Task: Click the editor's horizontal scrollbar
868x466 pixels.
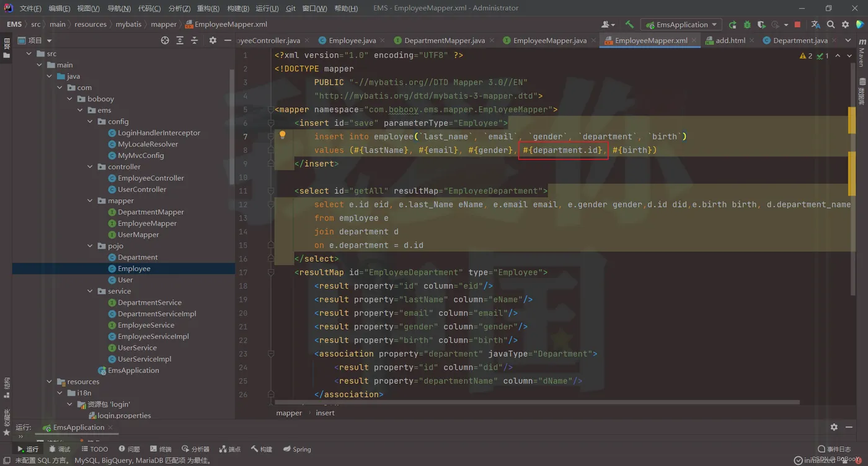Action: coord(537,402)
